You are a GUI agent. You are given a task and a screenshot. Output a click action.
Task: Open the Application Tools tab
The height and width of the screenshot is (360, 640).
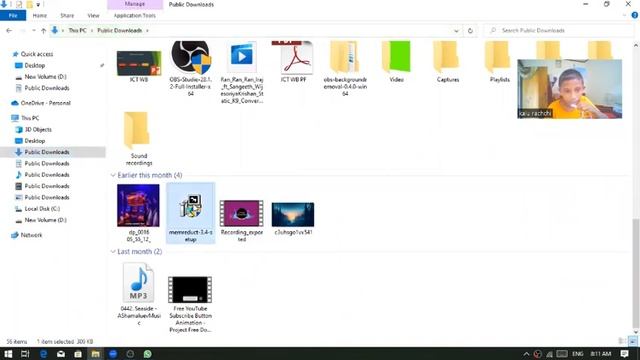135,16
